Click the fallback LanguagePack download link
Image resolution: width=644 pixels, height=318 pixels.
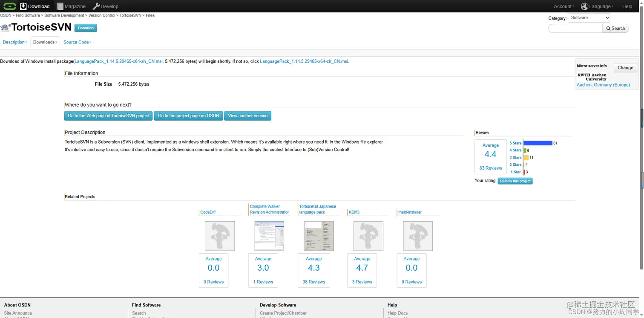pos(304,61)
